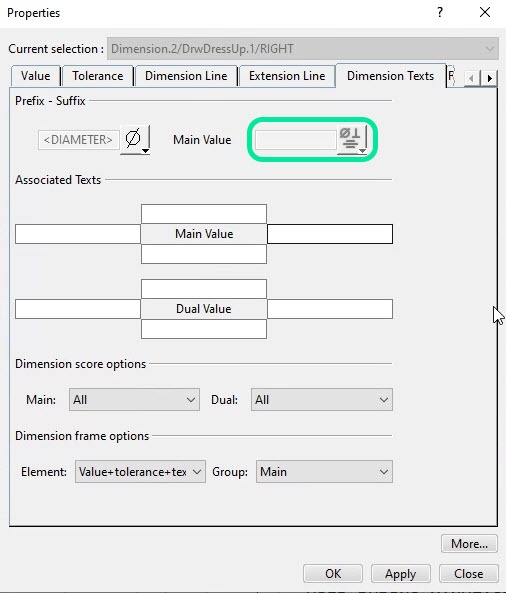Click text field right of Dual Value
506x593 pixels.
(330, 309)
